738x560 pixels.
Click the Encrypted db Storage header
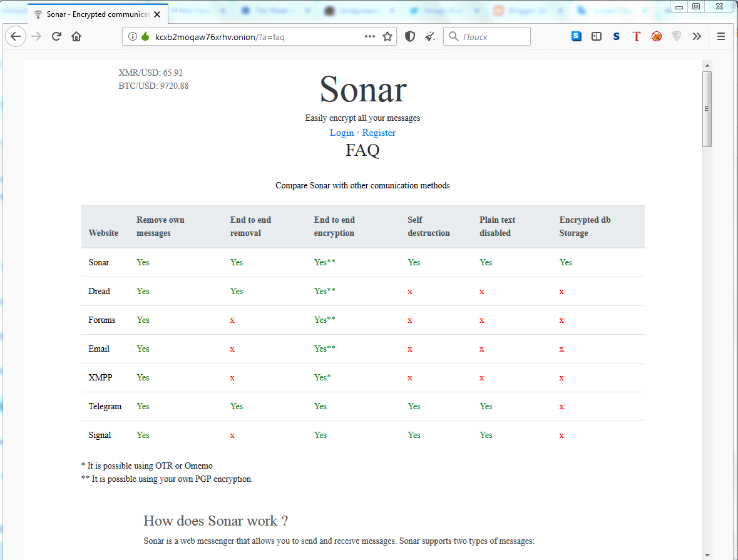585,227
